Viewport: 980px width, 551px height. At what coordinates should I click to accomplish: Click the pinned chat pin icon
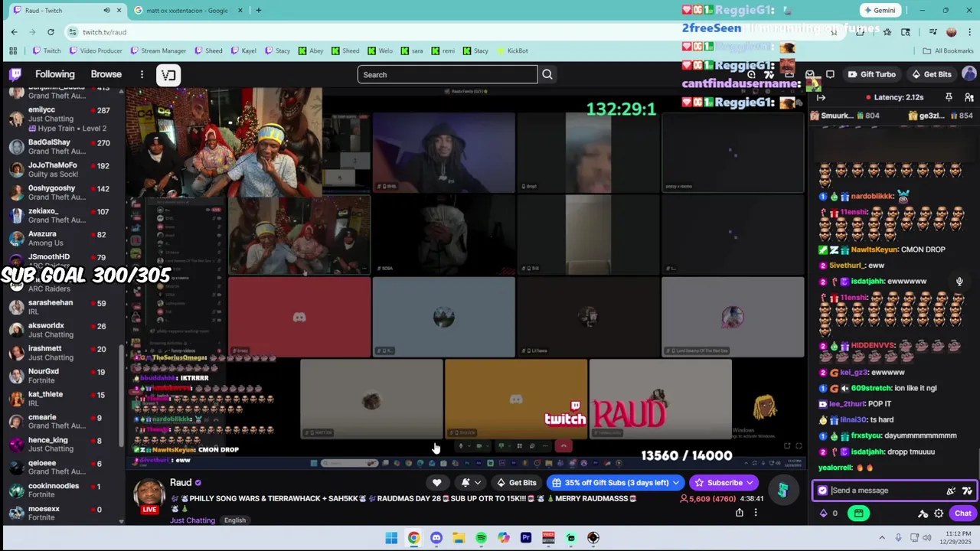(x=949, y=97)
